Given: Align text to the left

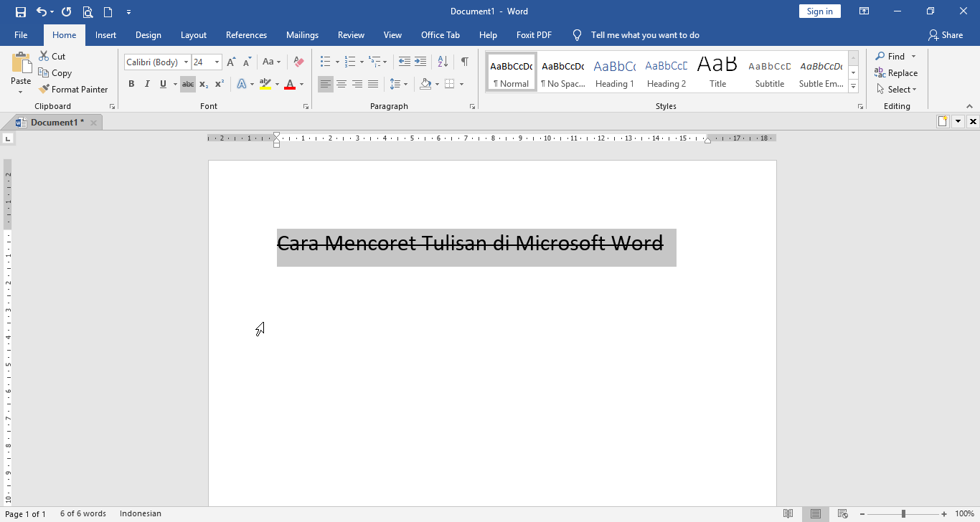Looking at the screenshot, I should (326, 84).
